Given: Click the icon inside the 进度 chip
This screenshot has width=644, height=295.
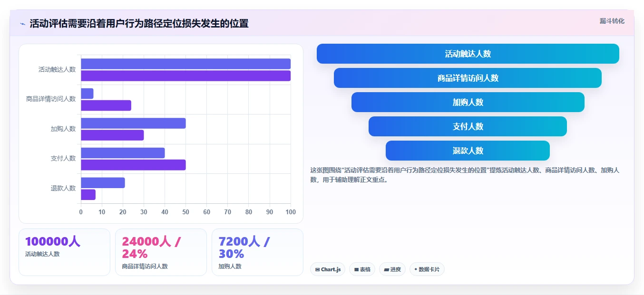Looking at the screenshot, I should [386, 269].
